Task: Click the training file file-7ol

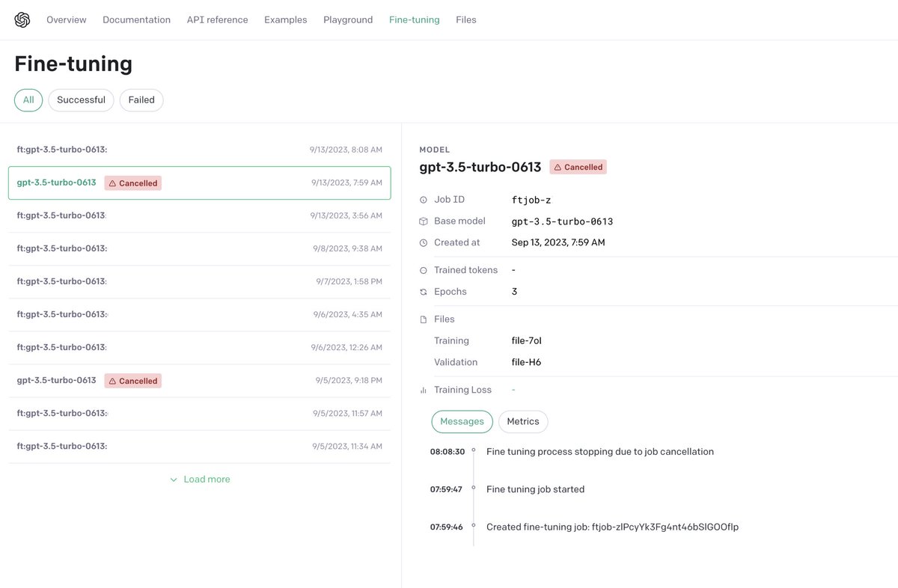Action: point(526,340)
